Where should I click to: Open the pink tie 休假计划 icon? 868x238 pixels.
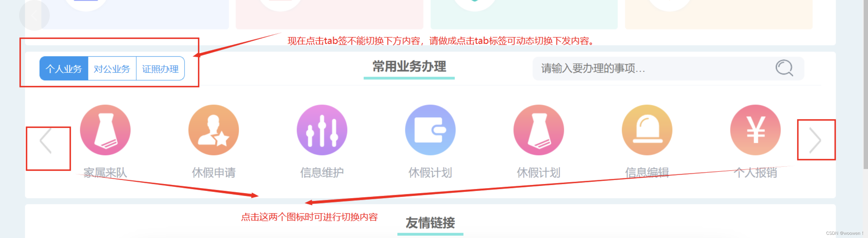coord(538,130)
